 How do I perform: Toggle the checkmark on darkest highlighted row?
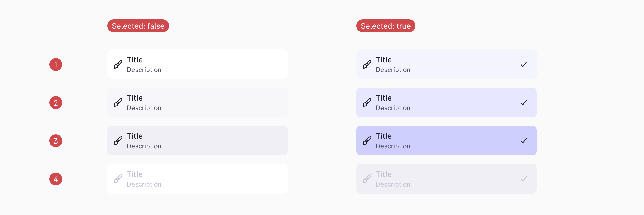[524, 140]
